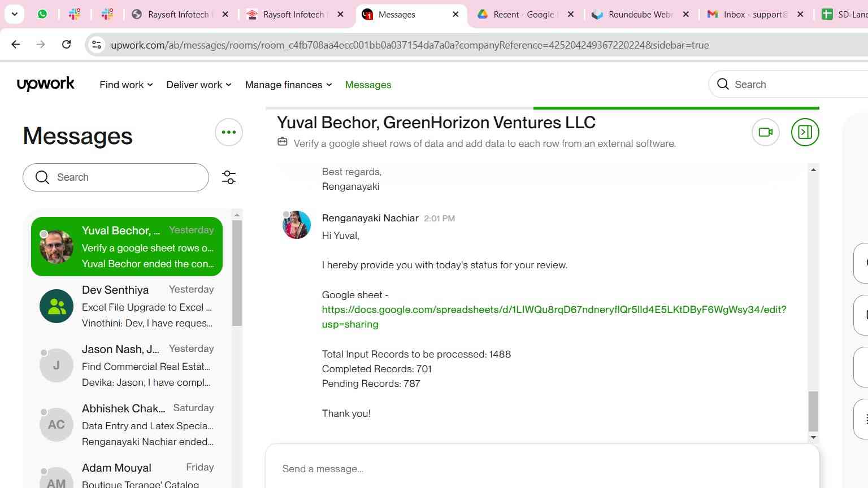This screenshot has height=488, width=868.
Task: Select the Renganayaki Nachiar sender name
Action: pos(370,218)
